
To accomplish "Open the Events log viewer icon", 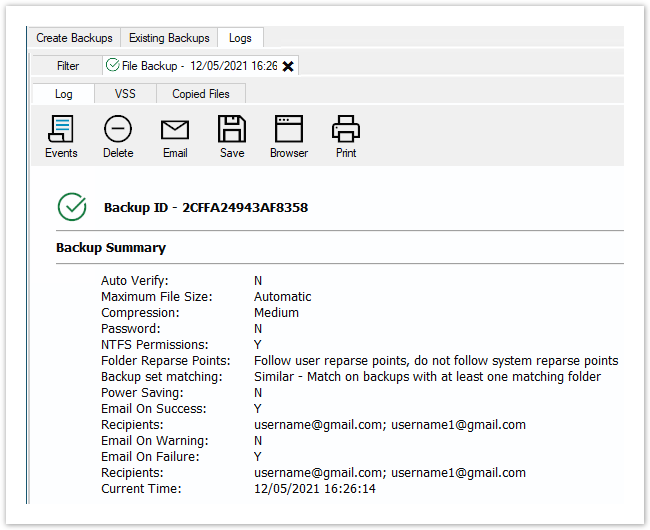I will point(61,137).
